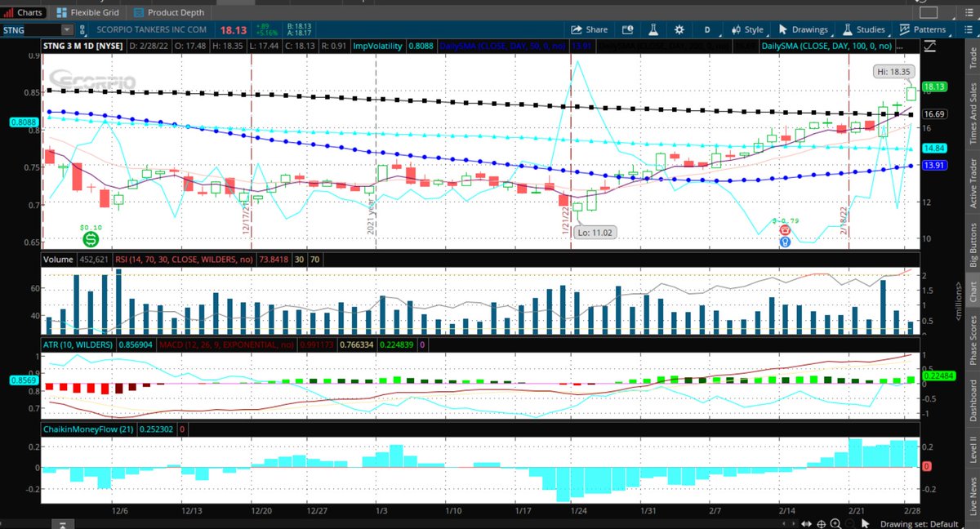The width and height of the screenshot is (980, 529).
Task: Open the Style menu
Action: [746, 29]
